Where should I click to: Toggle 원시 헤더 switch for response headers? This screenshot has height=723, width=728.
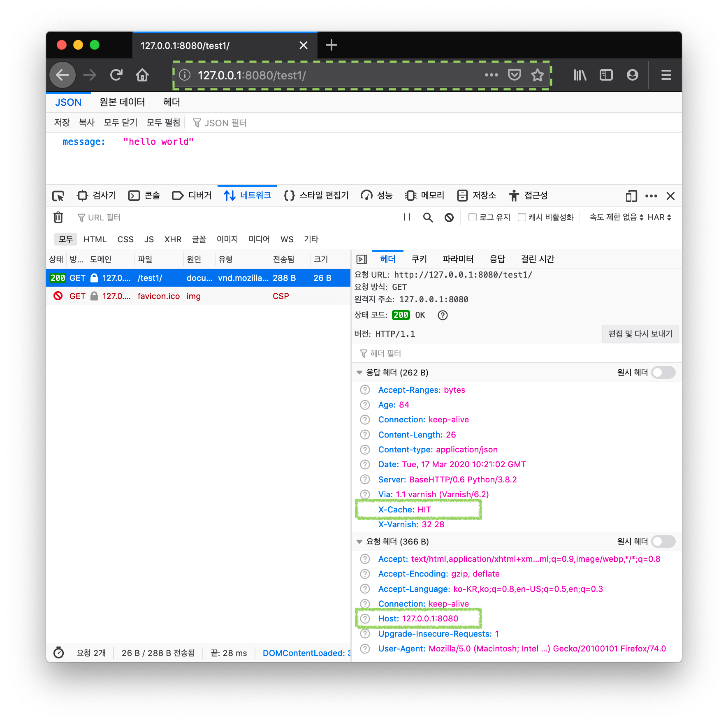(x=663, y=373)
